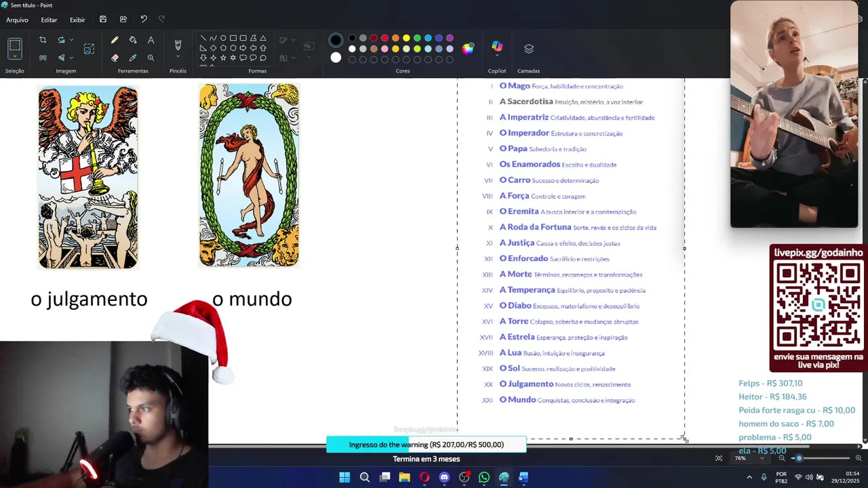Click the rotate image icon
Viewport: 868px width, 488px height.
click(x=61, y=40)
